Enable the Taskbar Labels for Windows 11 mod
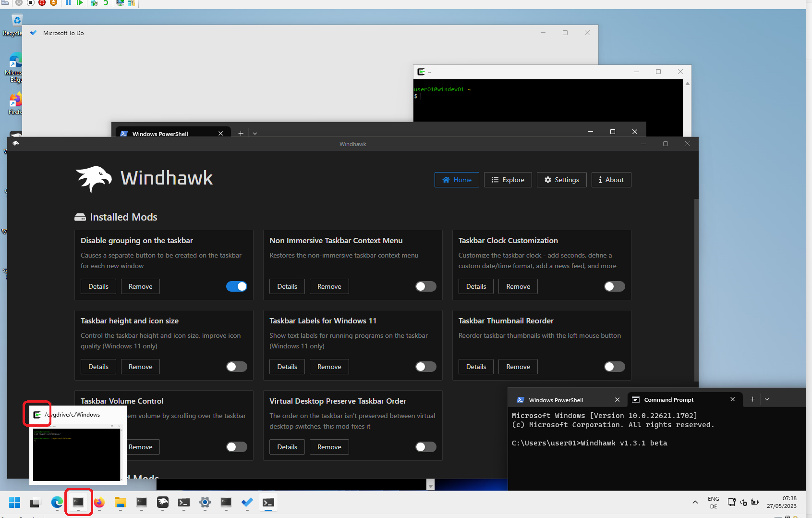812x518 pixels. [425, 366]
